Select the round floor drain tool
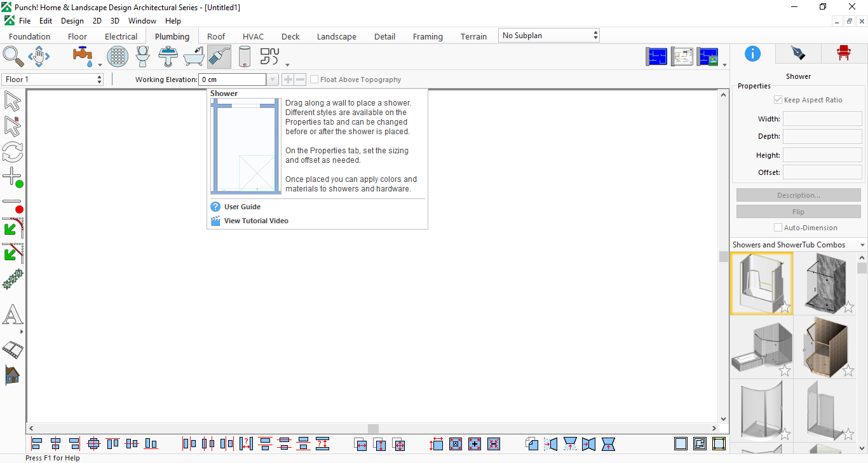This screenshot has height=463, width=868. 118,57
